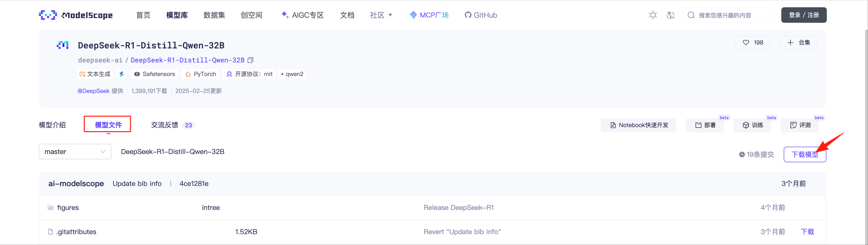Click the .gitattributes file icon

[50, 232]
